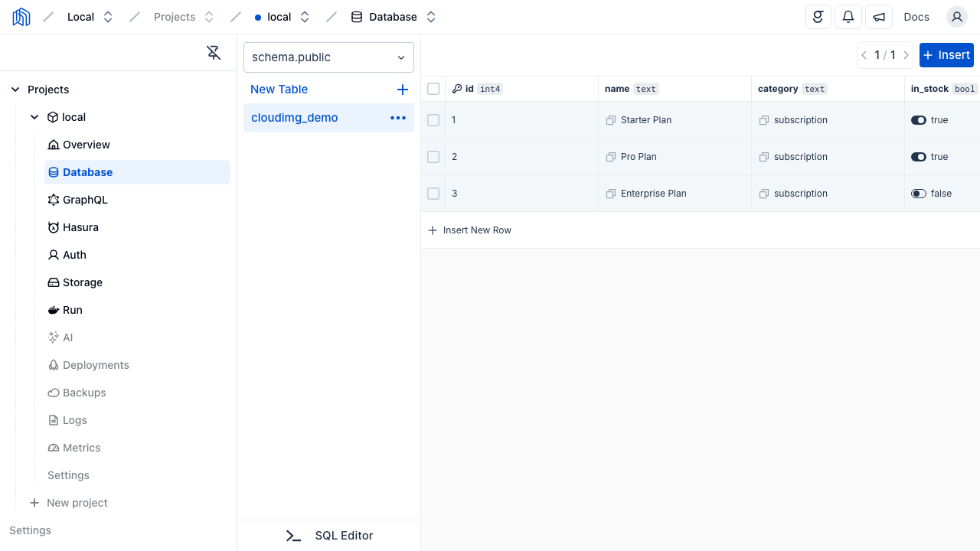Toggle in_stock for Pro Plan
The width and height of the screenshot is (980, 551).
click(919, 157)
